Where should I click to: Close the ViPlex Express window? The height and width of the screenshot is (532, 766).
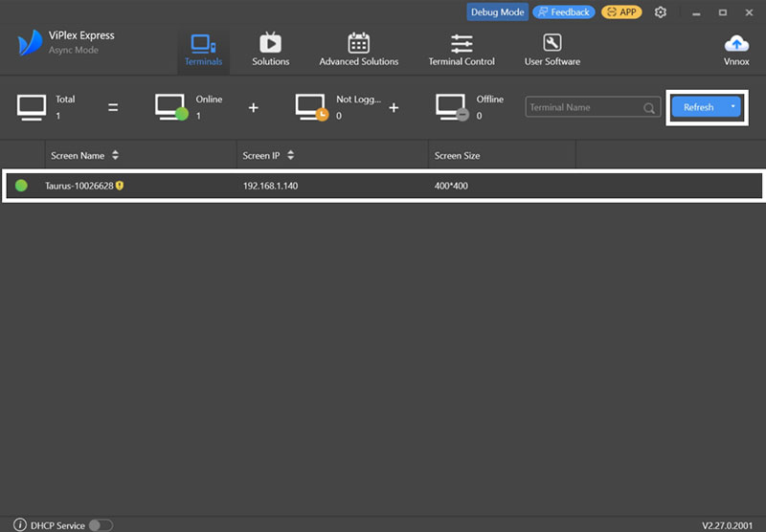click(x=749, y=12)
